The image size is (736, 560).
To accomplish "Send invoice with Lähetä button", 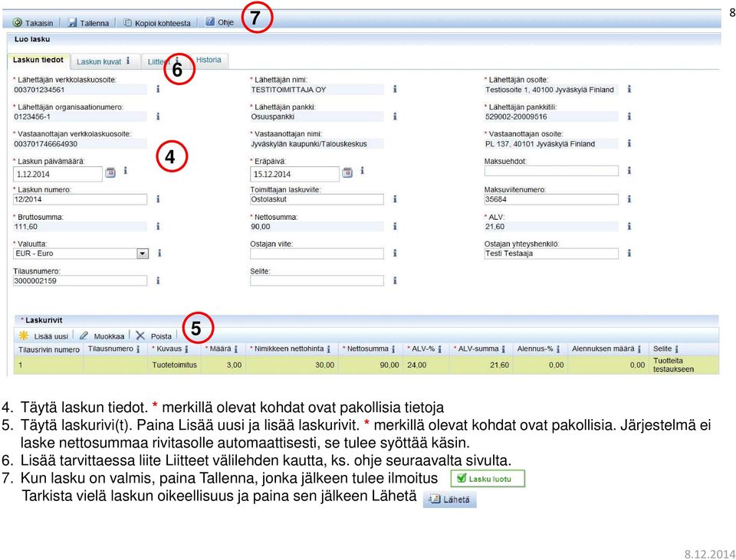I will click(x=450, y=499).
